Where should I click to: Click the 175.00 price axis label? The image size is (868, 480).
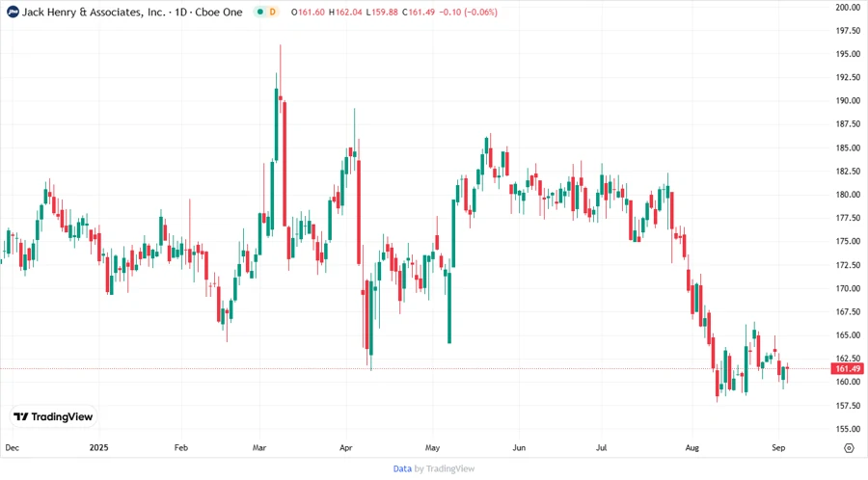pos(848,242)
